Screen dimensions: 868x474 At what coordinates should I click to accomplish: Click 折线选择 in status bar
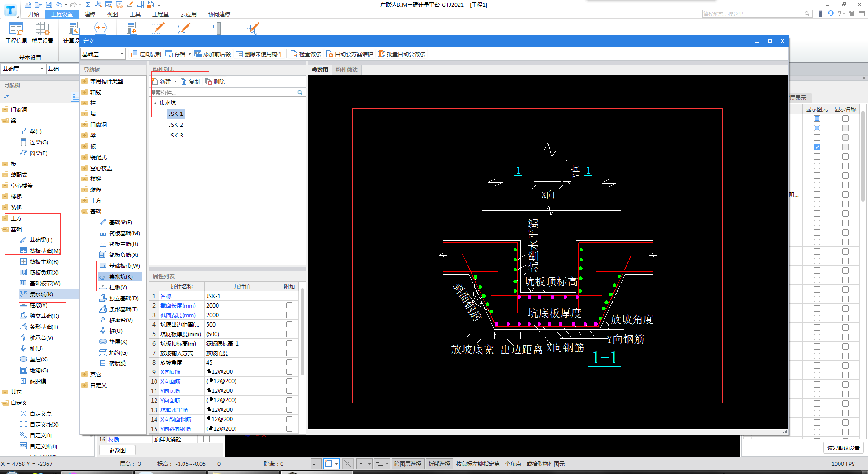point(439,464)
